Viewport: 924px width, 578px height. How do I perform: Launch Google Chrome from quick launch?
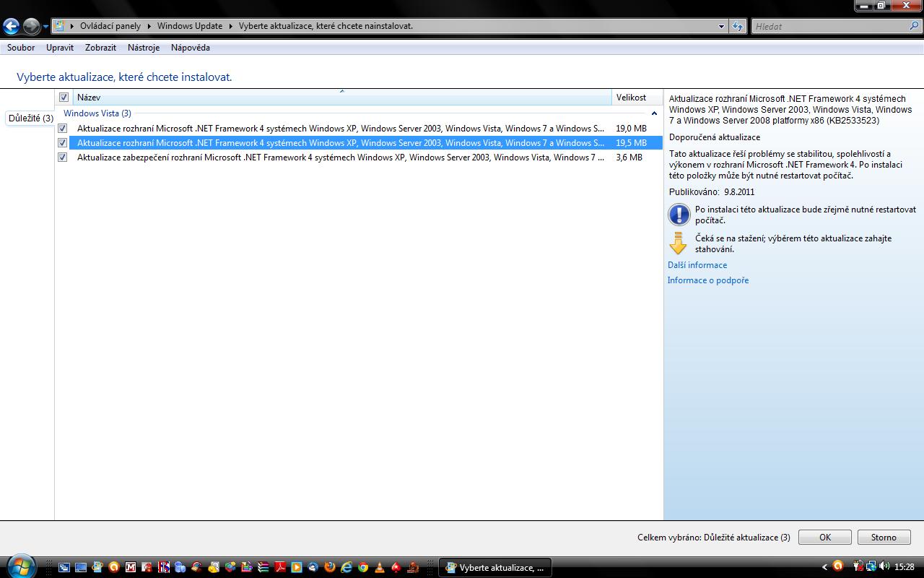tap(363, 567)
